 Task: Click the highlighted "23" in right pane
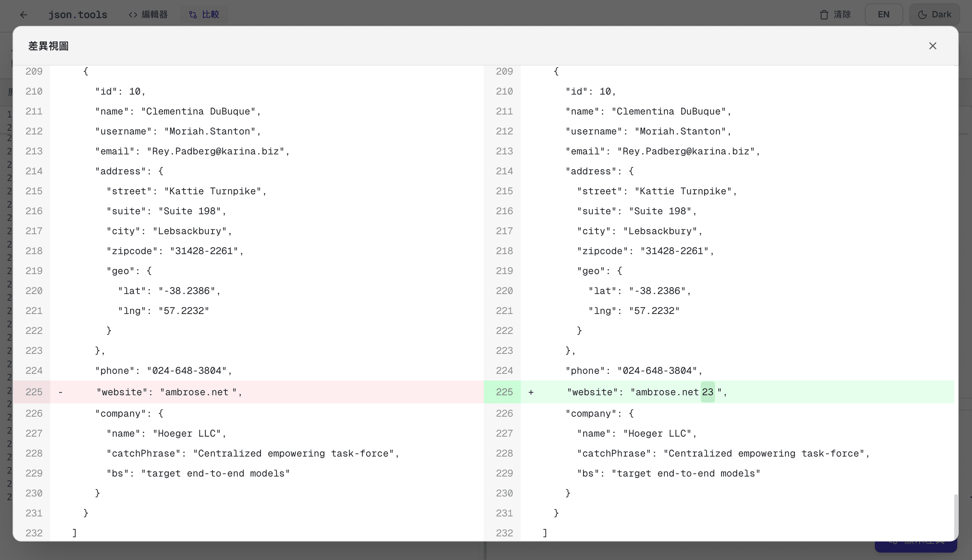pyautogui.click(x=707, y=392)
